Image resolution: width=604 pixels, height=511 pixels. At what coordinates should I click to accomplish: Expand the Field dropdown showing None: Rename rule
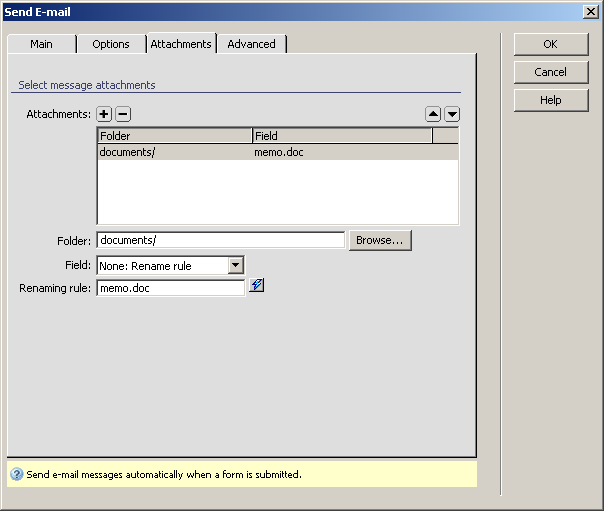pos(236,265)
